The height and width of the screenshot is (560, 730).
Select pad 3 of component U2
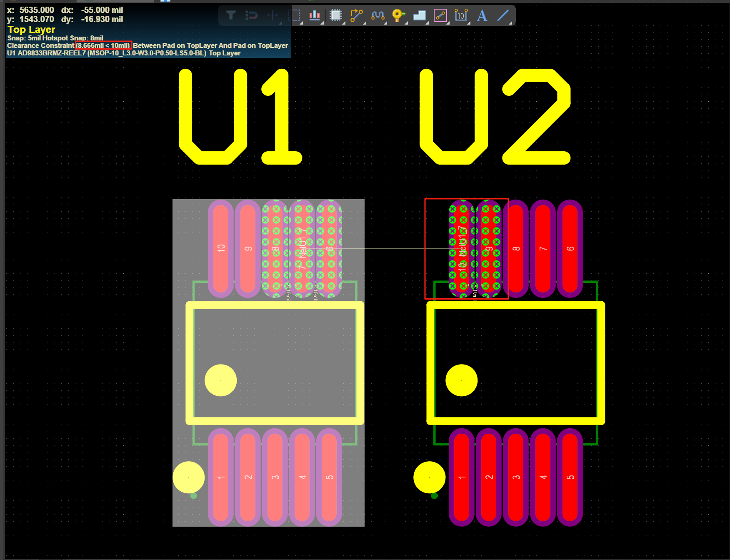tap(516, 477)
